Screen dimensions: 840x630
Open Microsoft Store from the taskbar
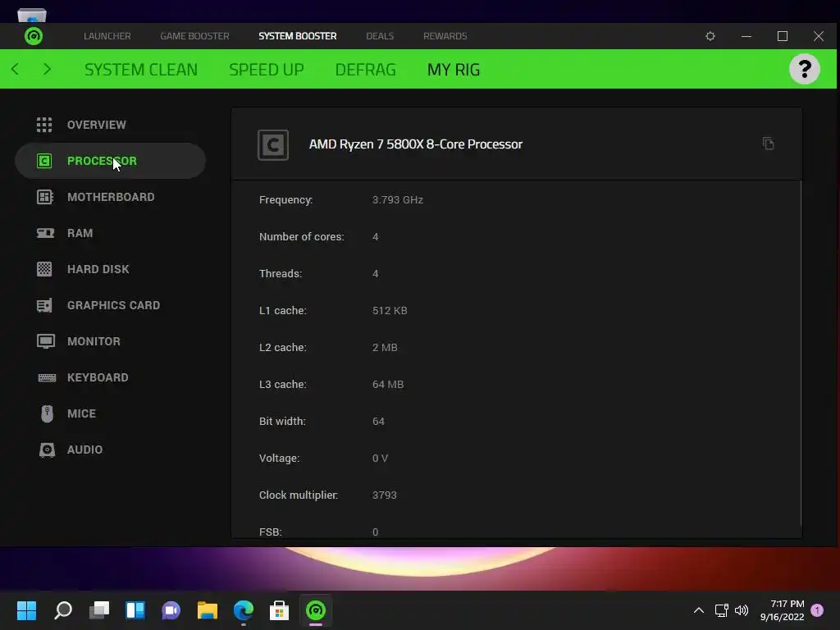[279, 610]
